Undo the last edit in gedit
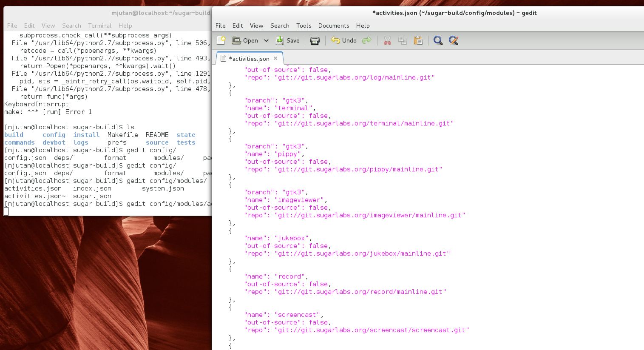 [x=343, y=40]
